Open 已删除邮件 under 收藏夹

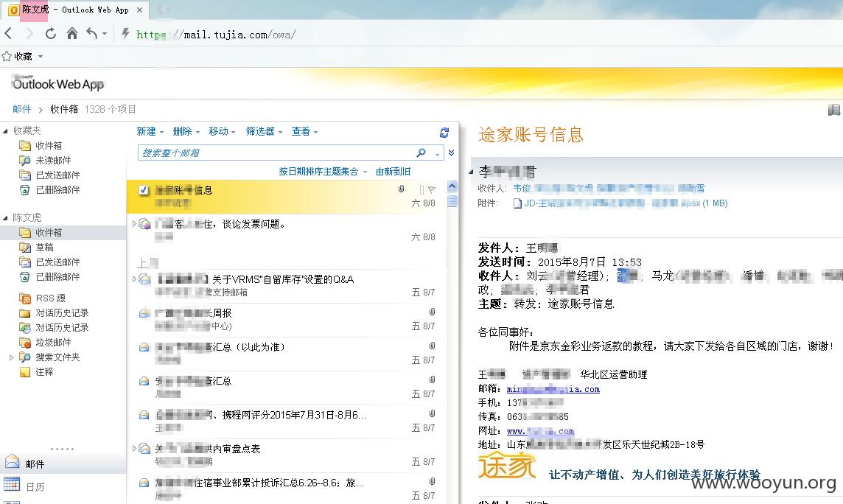point(57,189)
